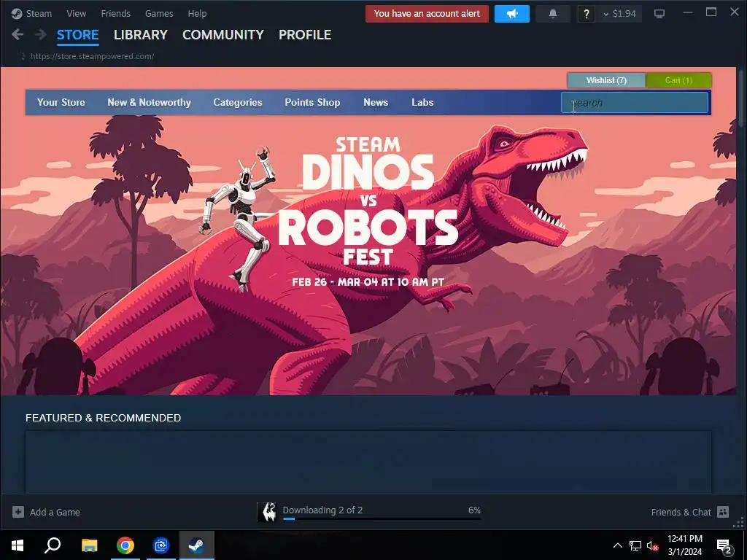Open the News link
Screen dimensions: 747x560
click(376, 102)
